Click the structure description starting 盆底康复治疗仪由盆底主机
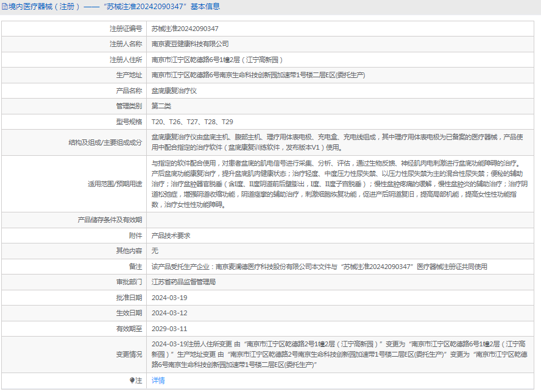Screen dimensions: 541x392 click(x=338, y=142)
